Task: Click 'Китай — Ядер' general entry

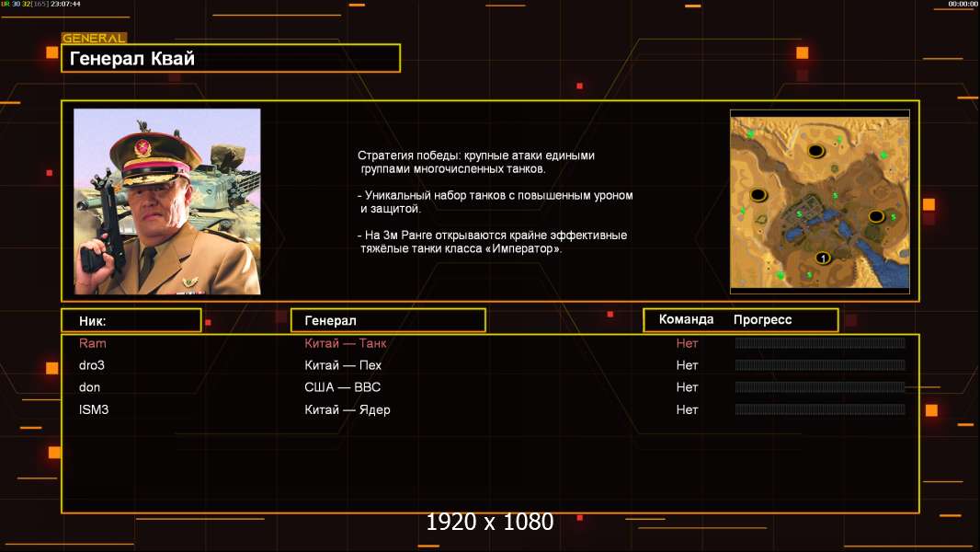Action: coord(347,410)
